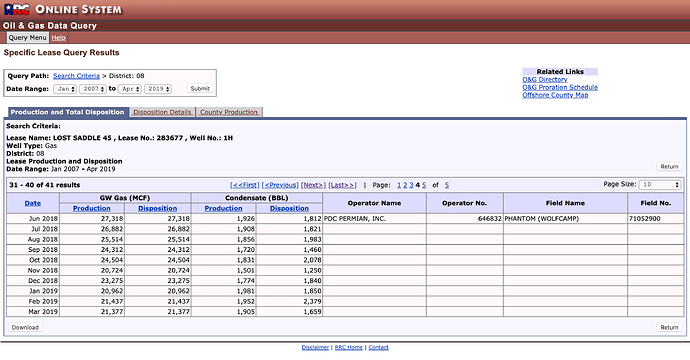Select PHANTOM (WOLFCAMP) field name cell
The height and width of the screenshot is (360, 690).
565,219
